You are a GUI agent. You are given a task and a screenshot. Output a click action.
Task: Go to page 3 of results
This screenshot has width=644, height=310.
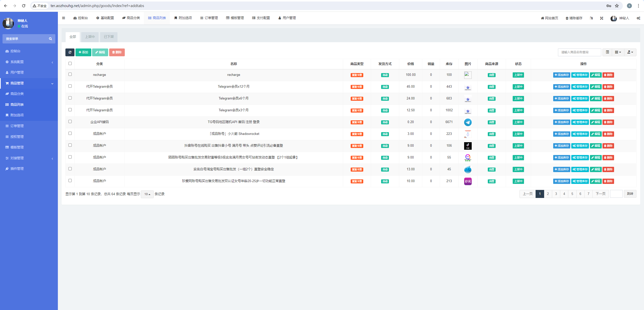(x=556, y=194)
